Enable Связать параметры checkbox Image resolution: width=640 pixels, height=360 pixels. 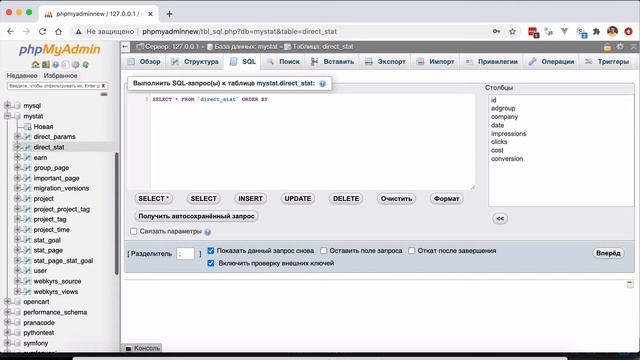(133, 231)
